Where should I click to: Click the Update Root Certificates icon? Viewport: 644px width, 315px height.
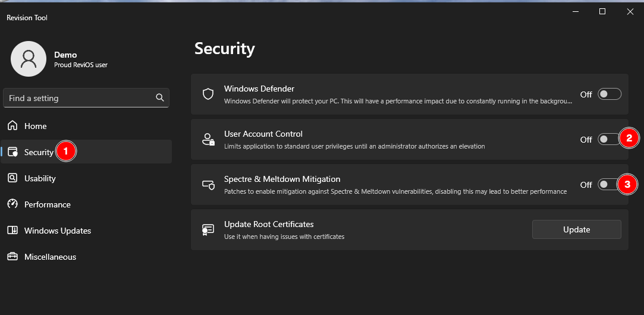click(x=208, y=229)
